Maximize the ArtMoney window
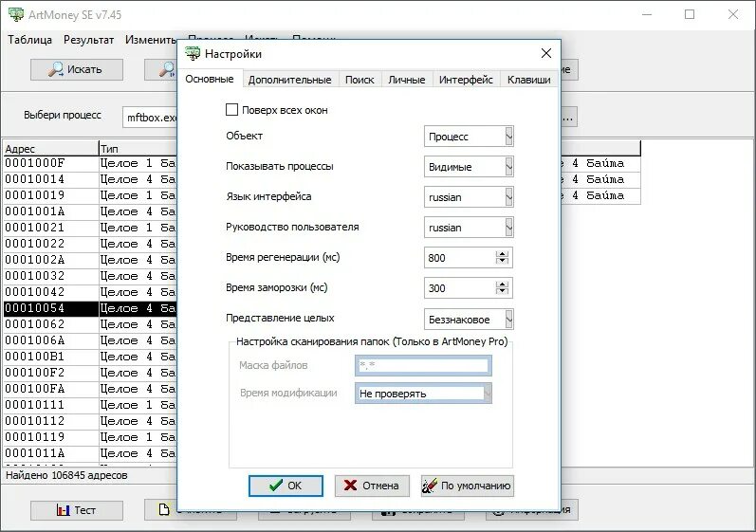 pos(690,14)
